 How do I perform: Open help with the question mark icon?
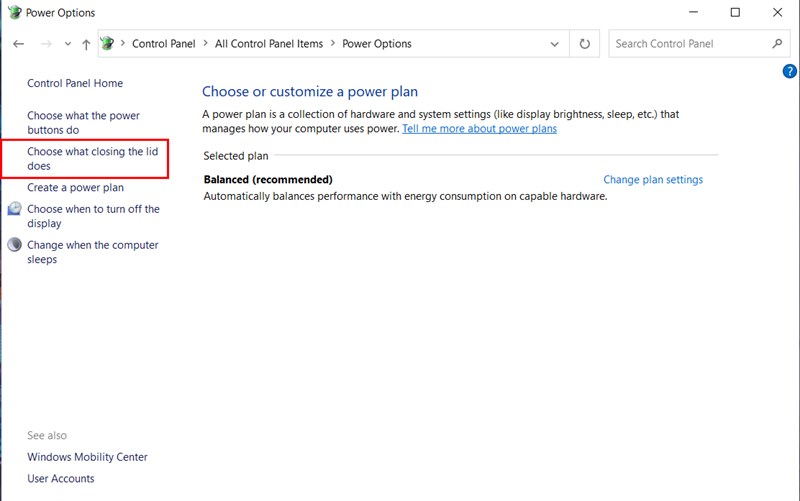click(x=789, y=71)
